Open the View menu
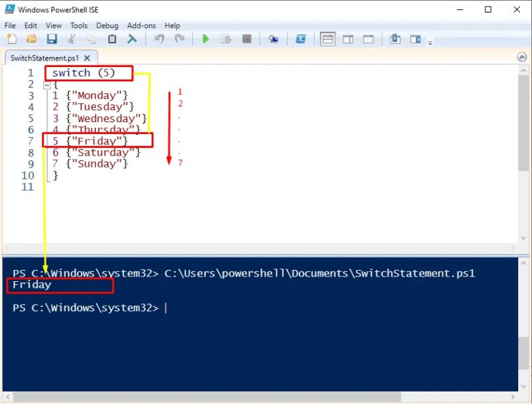This screenshot has height=404, width=532. click(x=54, y=26)
